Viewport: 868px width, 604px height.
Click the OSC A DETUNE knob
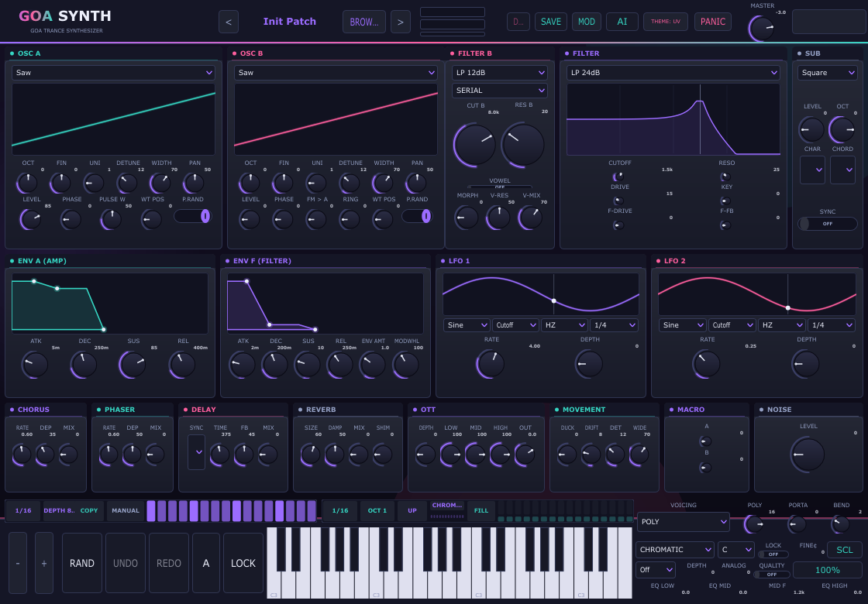click(127, 183)
